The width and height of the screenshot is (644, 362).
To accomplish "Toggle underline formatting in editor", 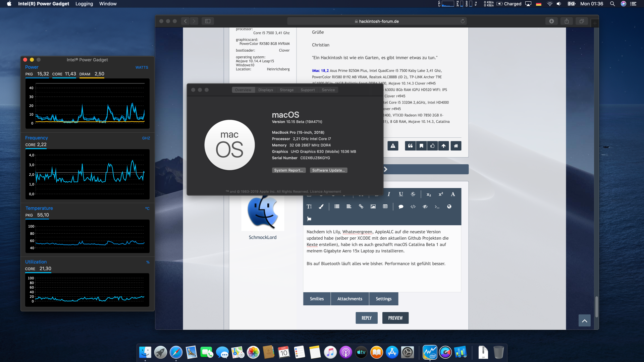I will [x=401, y=194].
